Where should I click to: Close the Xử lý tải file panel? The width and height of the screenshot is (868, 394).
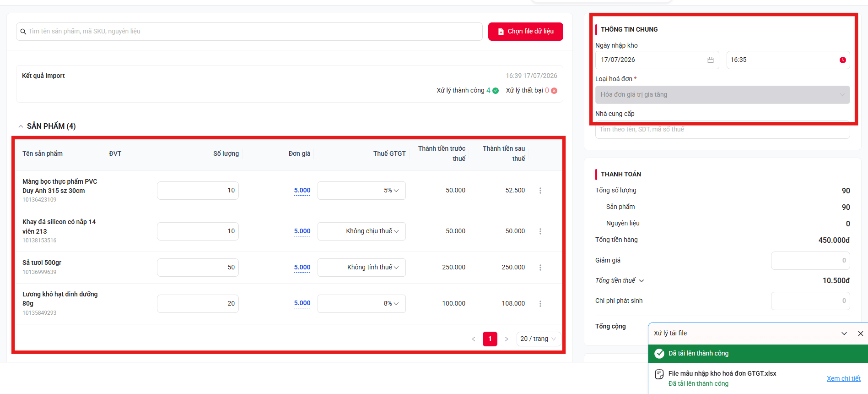860,334
